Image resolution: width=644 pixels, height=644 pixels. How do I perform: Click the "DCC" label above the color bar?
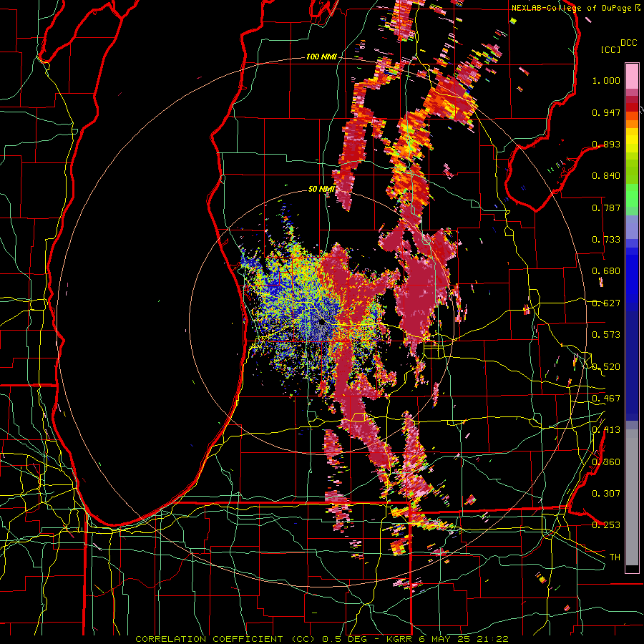pos(628,43)
